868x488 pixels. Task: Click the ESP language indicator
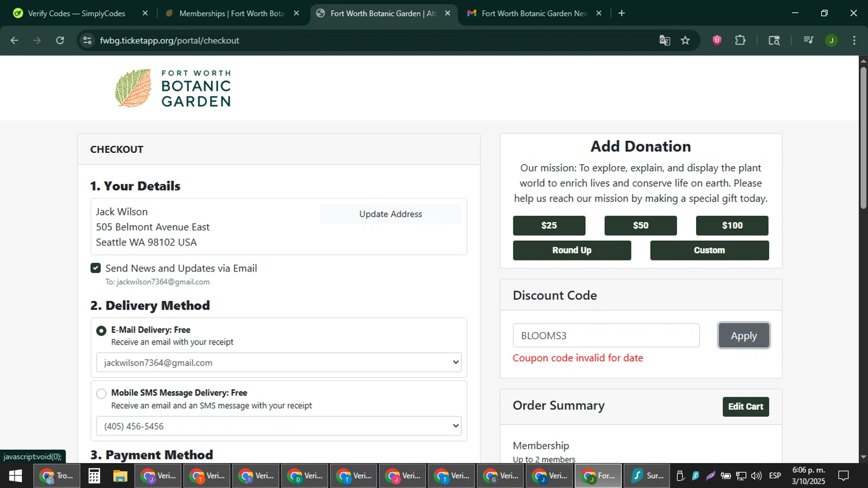click(x=775, y=476)
